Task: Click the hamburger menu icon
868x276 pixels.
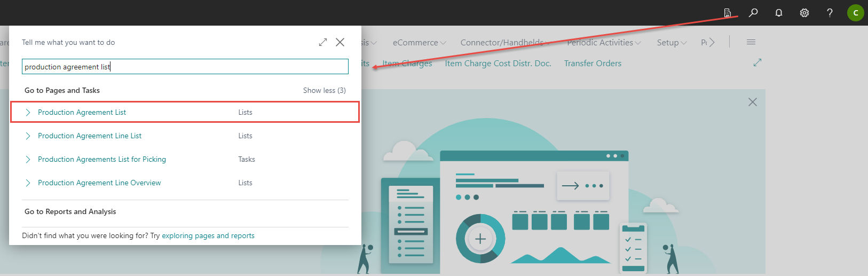Action: tap(751, 42)
